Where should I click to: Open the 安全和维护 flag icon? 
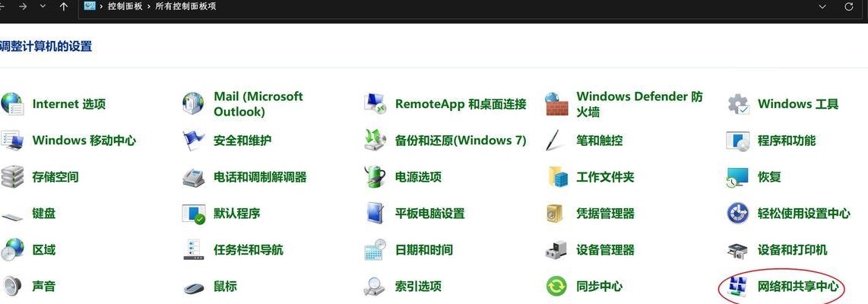tap(193, 141)
